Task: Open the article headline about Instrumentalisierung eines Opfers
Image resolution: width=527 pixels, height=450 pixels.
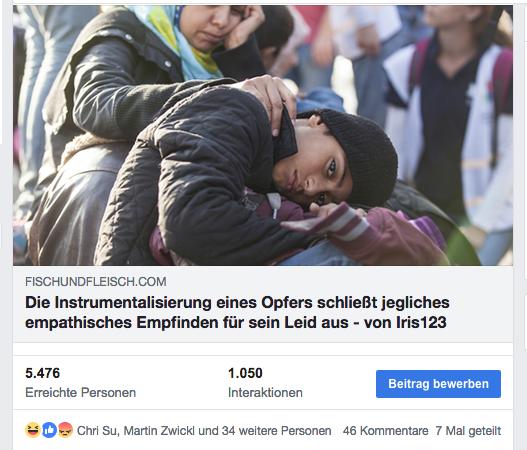Action: [237, 312]
